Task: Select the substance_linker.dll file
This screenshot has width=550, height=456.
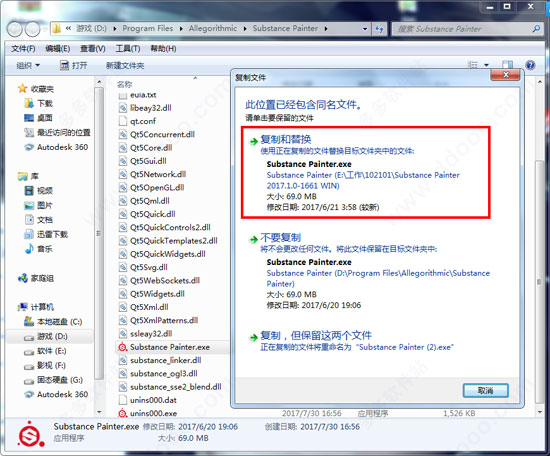Action: [160, 361]
